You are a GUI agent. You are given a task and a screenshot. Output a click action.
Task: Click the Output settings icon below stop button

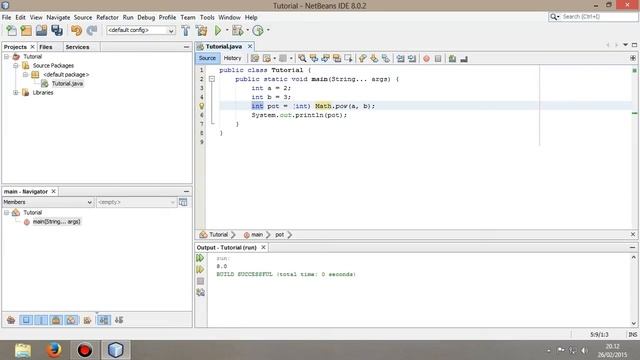[200, 292]
